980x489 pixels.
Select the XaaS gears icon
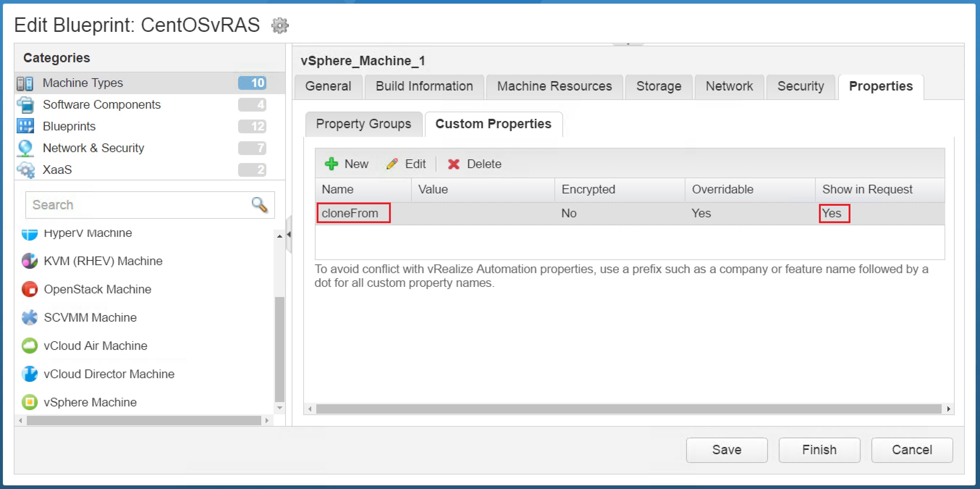26,170
